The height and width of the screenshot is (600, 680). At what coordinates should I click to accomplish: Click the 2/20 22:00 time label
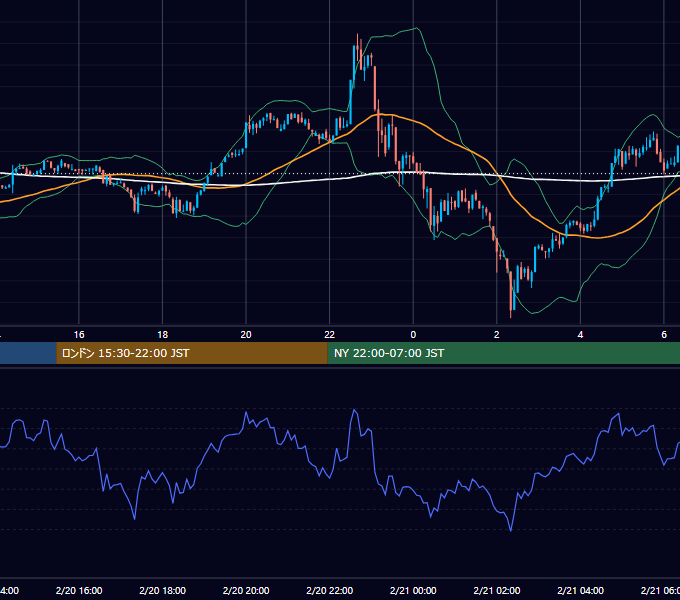[x=330, y=590]
